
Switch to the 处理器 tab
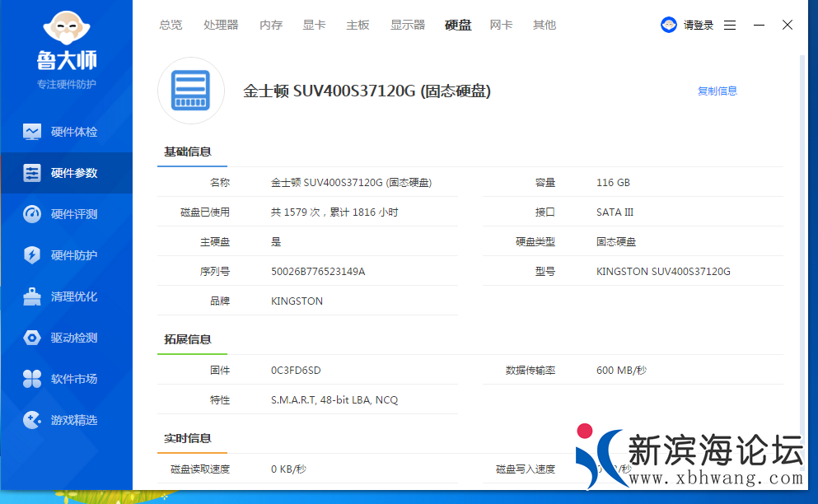(221, 25)
